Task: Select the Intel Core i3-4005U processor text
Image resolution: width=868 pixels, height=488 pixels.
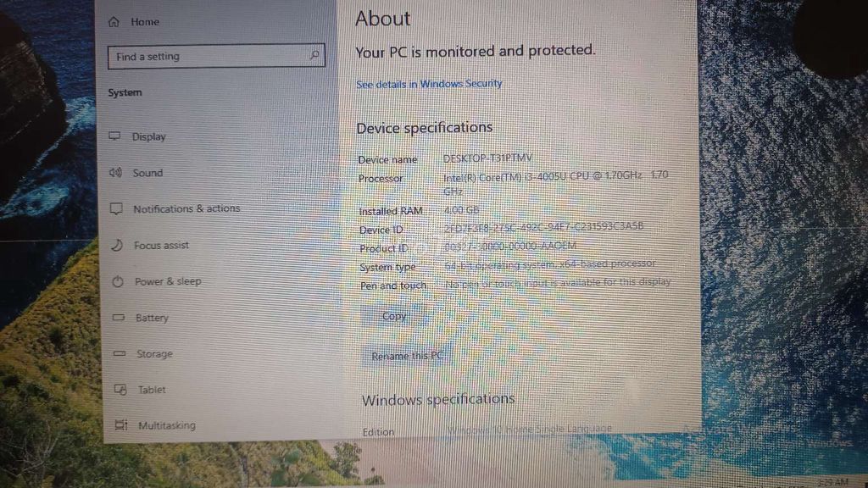Action: 556,183
